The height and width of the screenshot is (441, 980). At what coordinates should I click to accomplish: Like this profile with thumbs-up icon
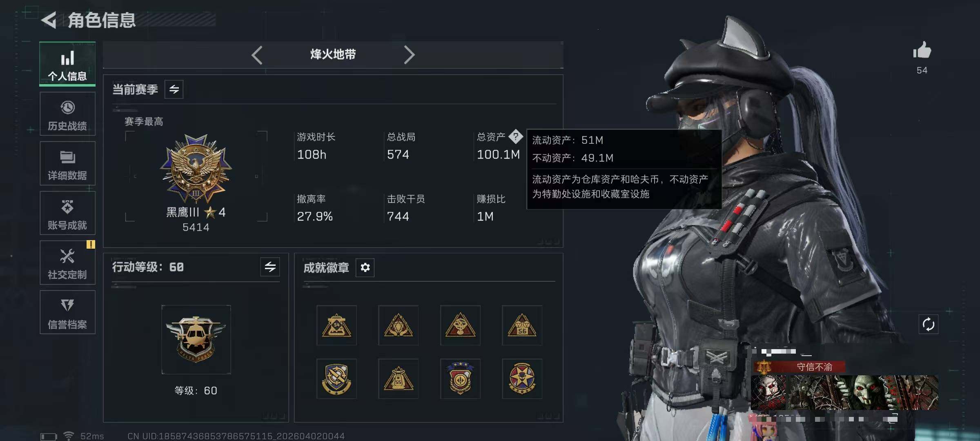click(922, 51)
